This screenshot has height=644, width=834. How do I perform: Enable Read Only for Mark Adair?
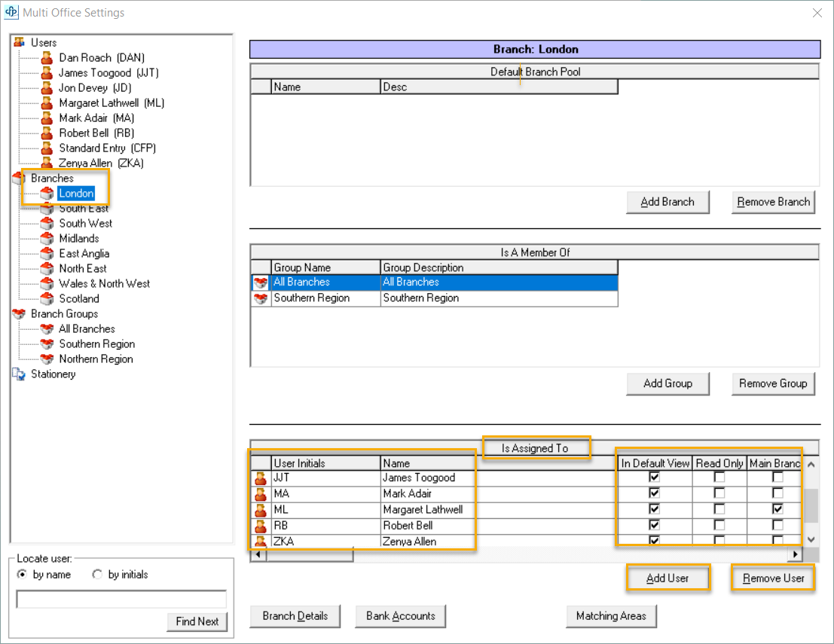pyautogui.click(x=719, y=493)
